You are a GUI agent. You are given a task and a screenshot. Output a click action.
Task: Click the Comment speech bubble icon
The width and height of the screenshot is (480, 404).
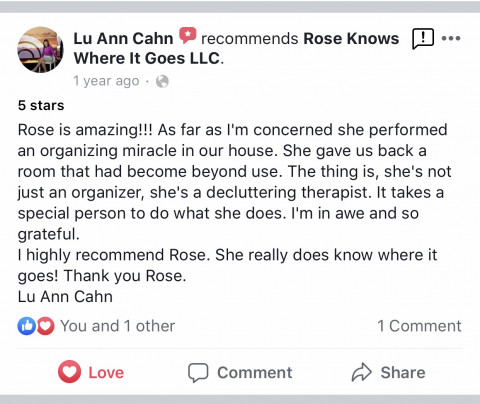click(198, 372)
